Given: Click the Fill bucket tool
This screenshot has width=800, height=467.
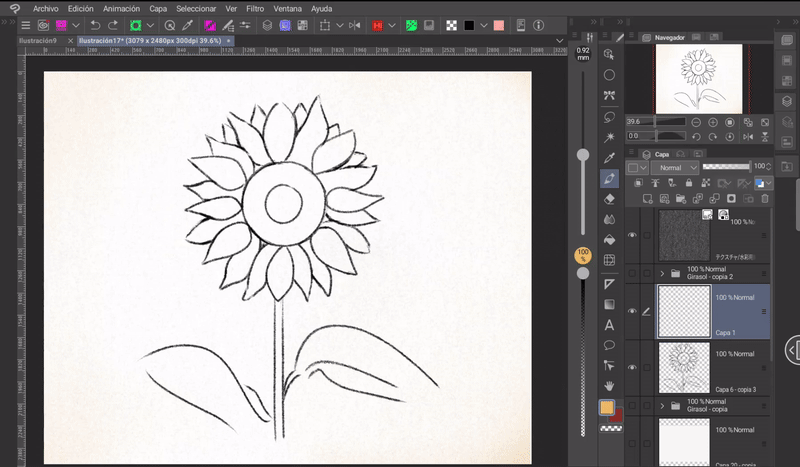Looking at the screenshot, I should [x=609, y=239].
